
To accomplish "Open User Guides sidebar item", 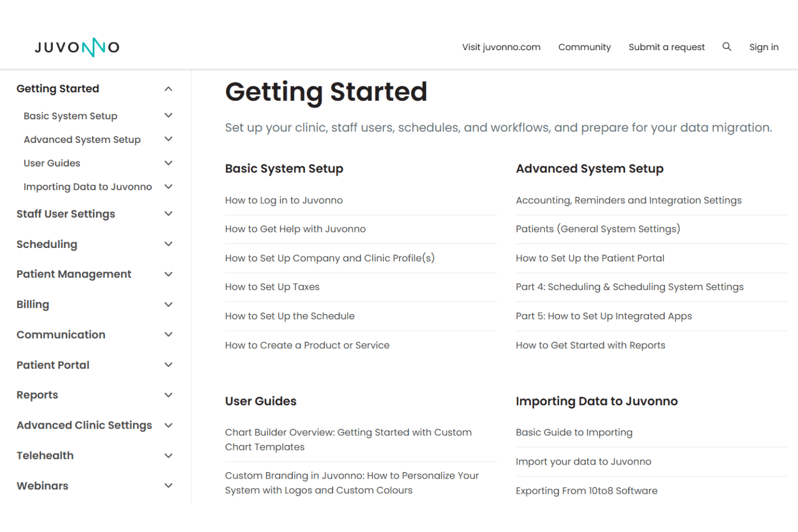I will (x=52, y=163).
